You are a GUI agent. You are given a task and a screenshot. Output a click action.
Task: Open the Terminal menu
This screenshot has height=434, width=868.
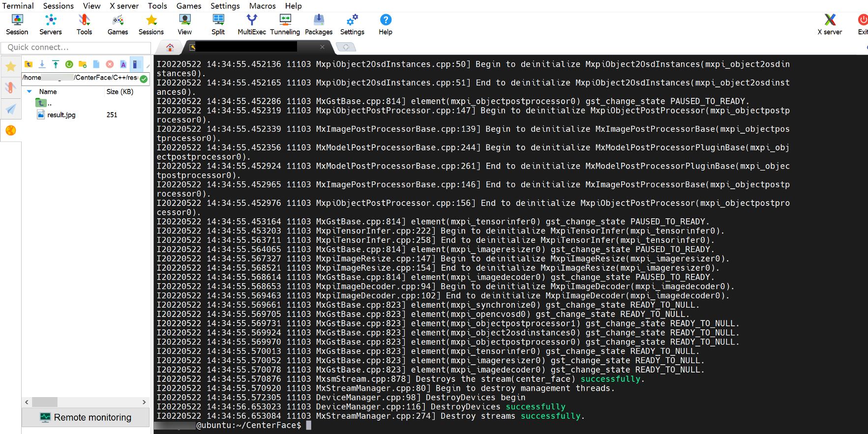[18, 6]
